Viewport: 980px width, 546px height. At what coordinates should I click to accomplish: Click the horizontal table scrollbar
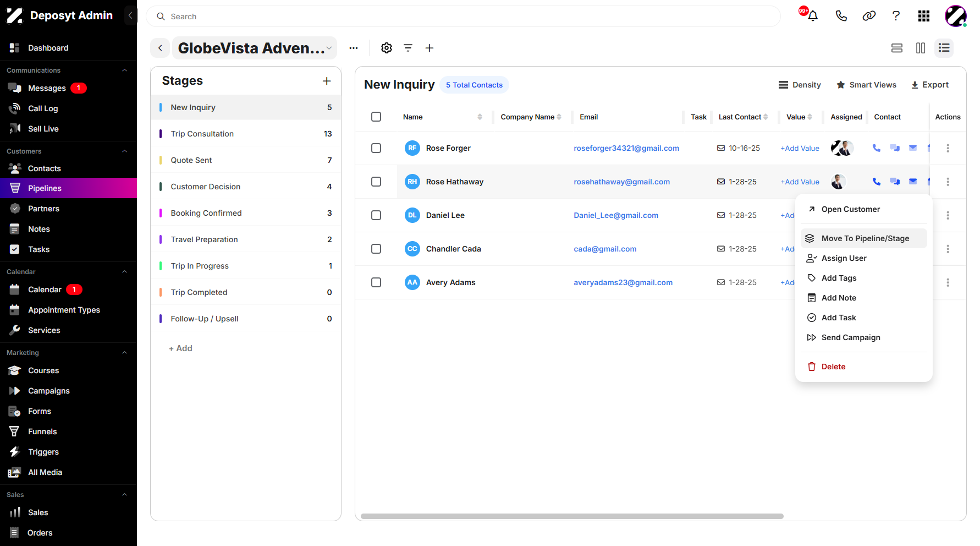coord(572,516)
